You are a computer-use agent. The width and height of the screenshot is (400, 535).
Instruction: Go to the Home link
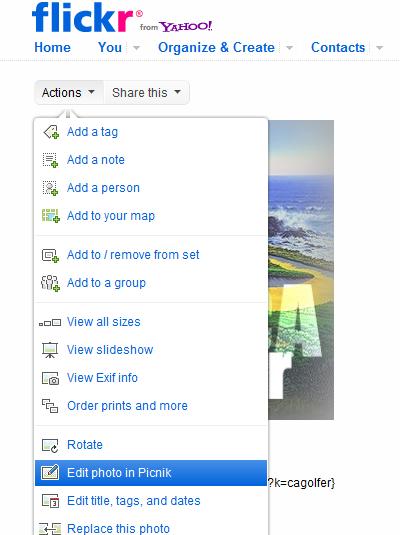click(x=53, y=47)
